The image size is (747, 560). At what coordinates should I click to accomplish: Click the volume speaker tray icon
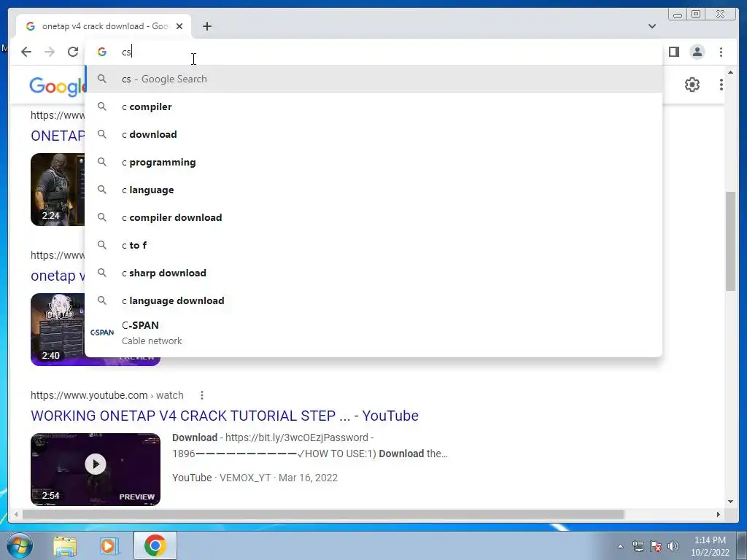pos(673,546)
